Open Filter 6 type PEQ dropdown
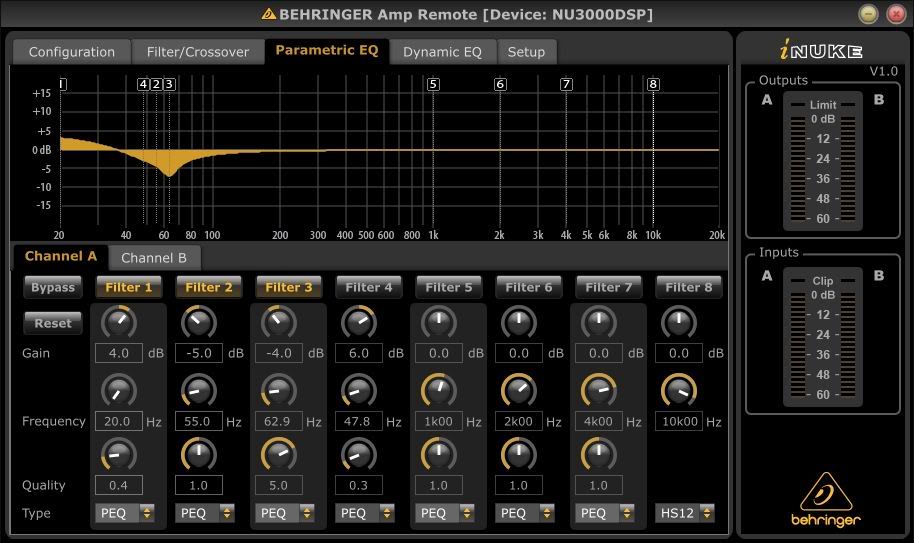This screenshot has height=543, width=914. coord(525,513)
